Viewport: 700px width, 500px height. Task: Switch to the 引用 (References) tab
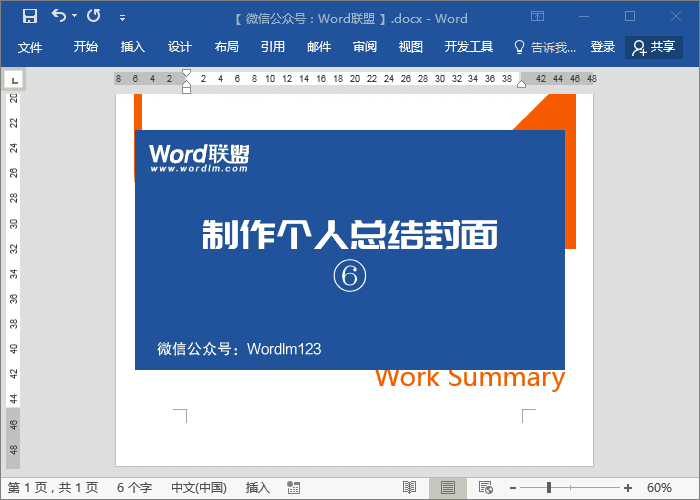click(273, 46)
